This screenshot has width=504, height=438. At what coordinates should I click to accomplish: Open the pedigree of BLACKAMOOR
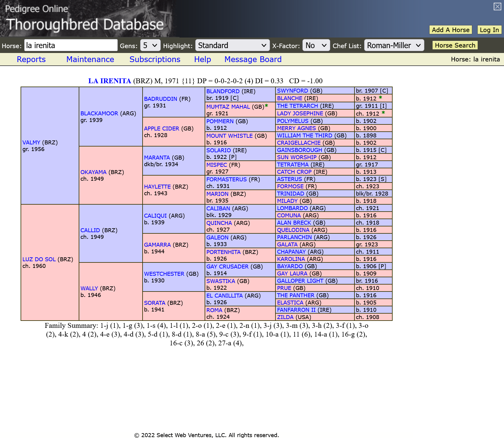pos(99,113)
